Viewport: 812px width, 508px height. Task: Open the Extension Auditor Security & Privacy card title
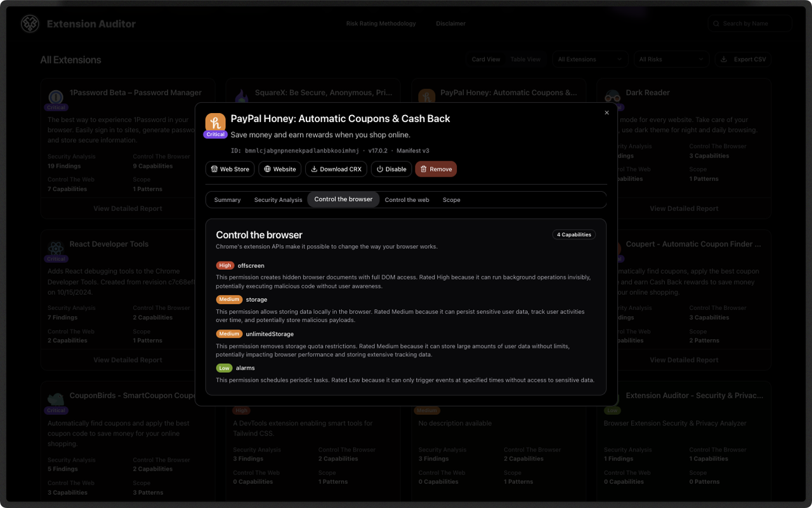click(695, 396)
